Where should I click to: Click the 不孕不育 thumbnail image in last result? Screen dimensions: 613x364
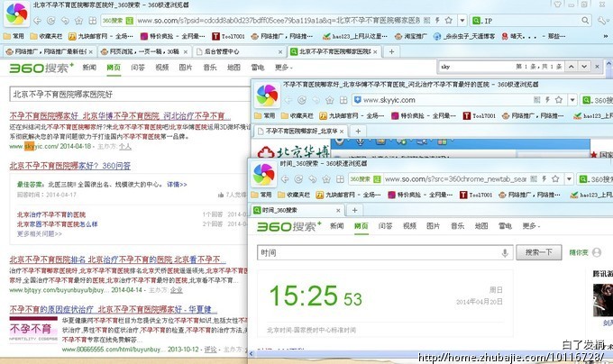coord(33,329)
